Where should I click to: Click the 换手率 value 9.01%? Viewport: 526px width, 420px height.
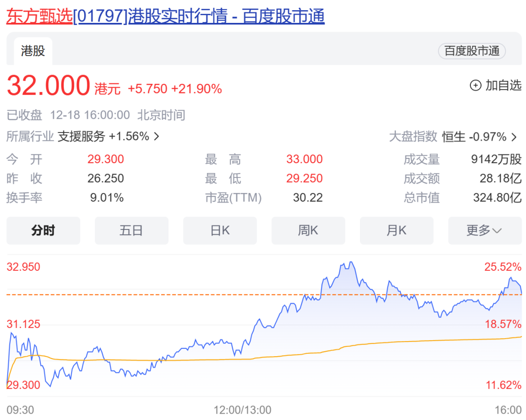pos(107,198)
